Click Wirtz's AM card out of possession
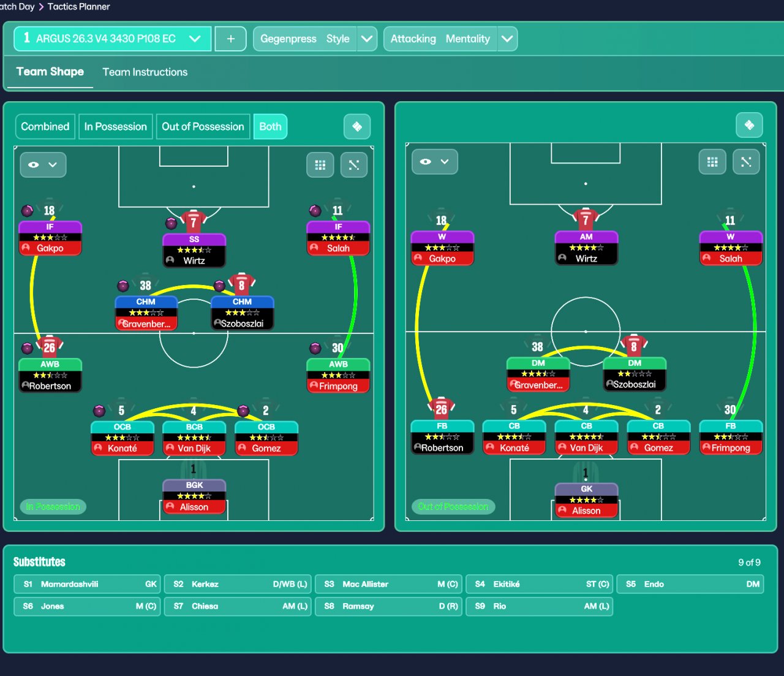The height and width of the screenshot is (676, 784). pos(586,248)
